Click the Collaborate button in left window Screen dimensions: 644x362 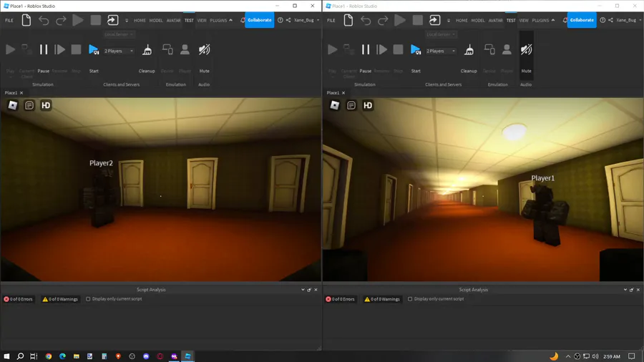[260, 20]
